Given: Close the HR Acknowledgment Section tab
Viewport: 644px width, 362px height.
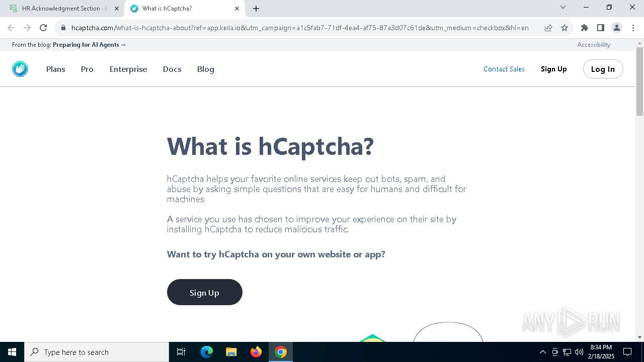Looking at the screenshot, I should tap(117, 9).
